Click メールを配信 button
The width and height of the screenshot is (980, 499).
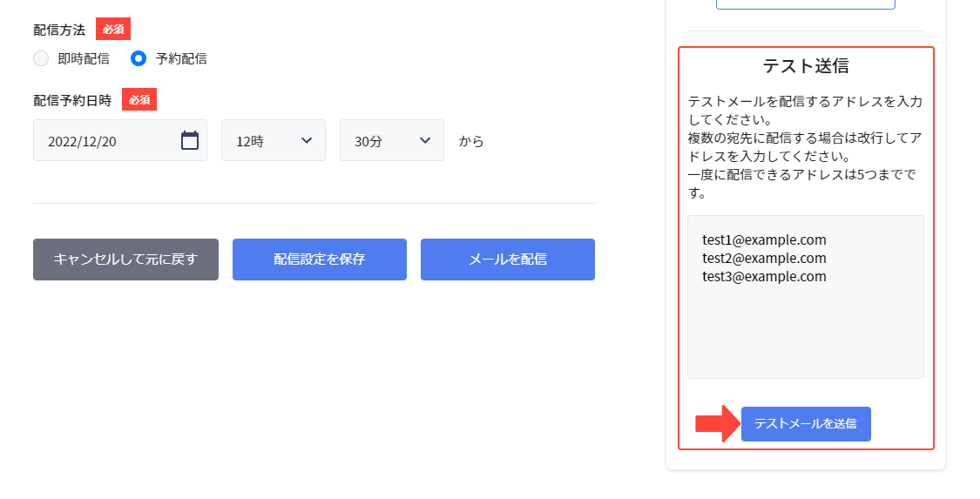[508, 260]
